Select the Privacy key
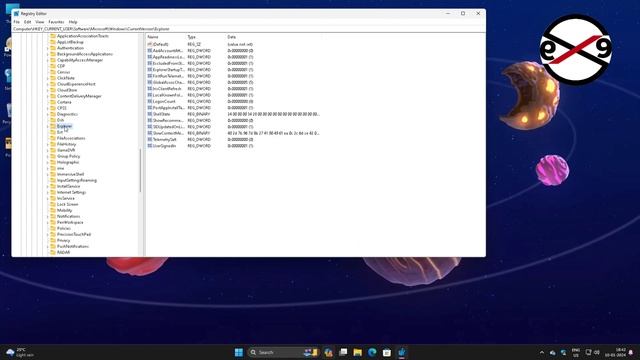 [64, 240]
